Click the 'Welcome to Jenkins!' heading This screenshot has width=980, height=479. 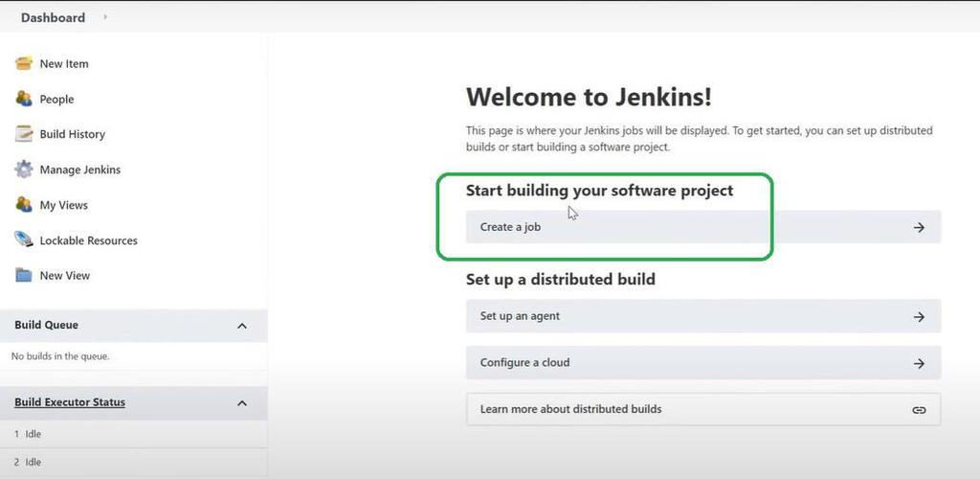pos(589,97)
